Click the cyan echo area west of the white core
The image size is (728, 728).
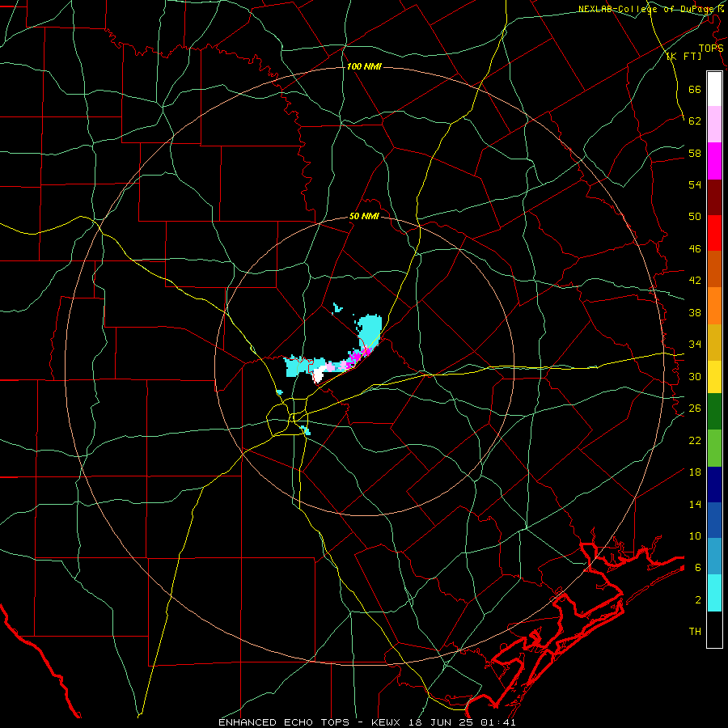(298, 366)
